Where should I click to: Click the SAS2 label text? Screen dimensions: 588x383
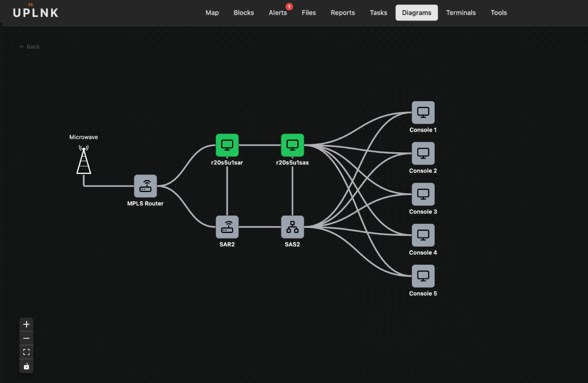click(292, 244)
